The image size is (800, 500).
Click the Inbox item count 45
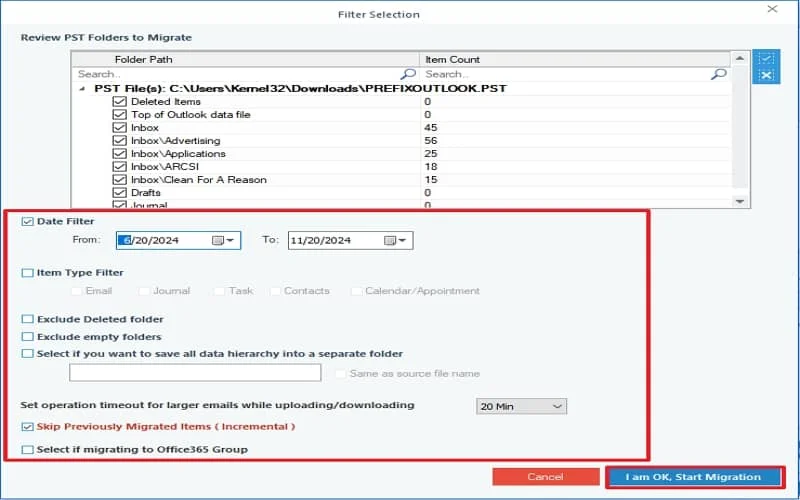(x=431, y=128)
